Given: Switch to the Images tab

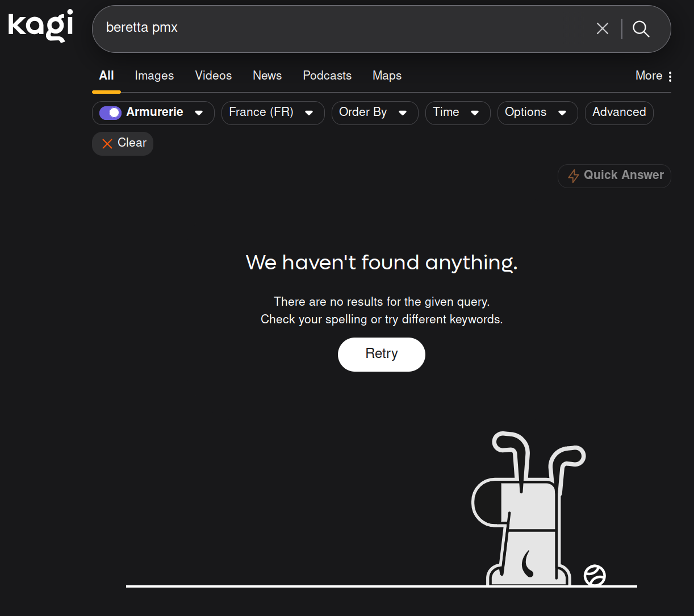Looking at the screenshot, I should (154, 76).
